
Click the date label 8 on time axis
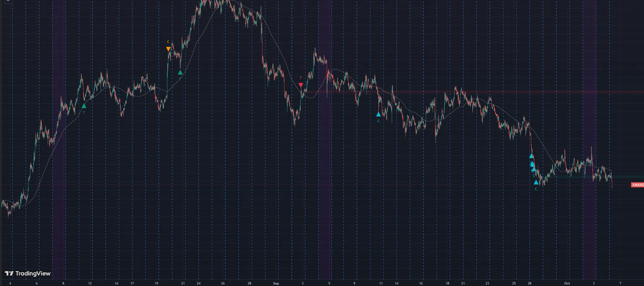pyautogui.click(x=63, y=283)
